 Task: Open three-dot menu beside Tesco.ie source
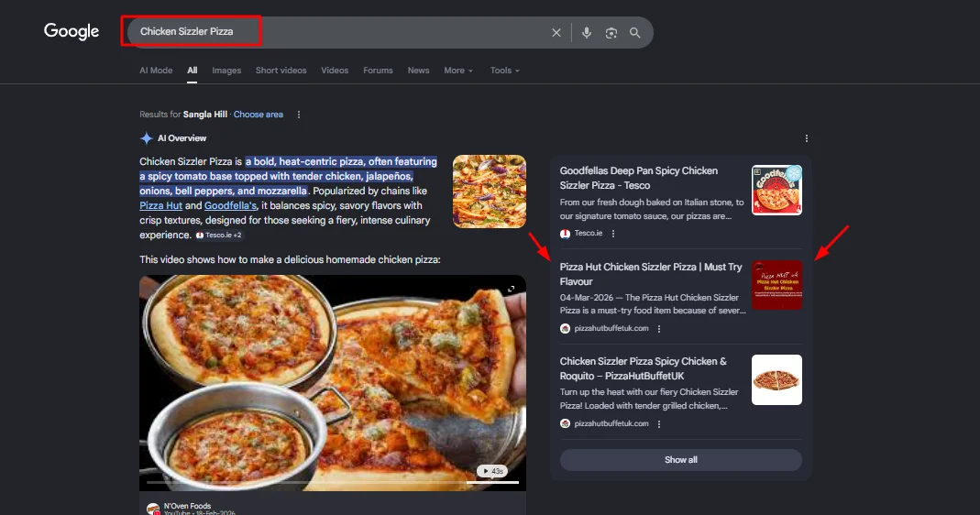point(613,234)
